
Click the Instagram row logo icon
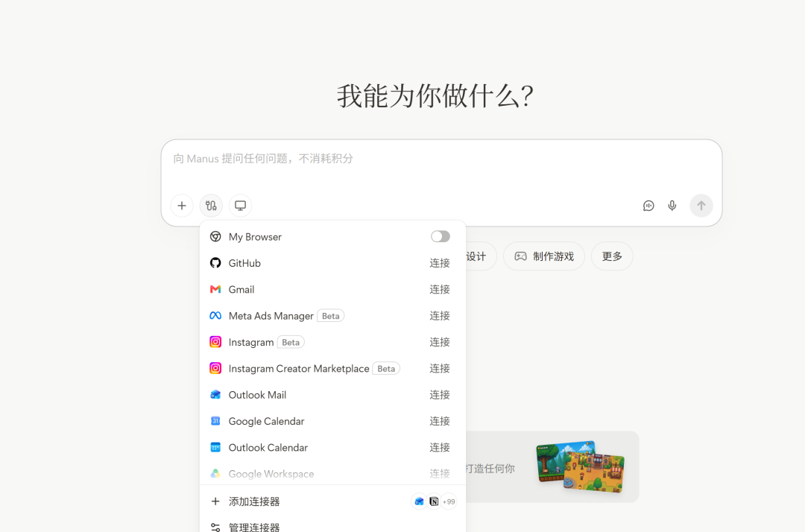tap(215, 342)
